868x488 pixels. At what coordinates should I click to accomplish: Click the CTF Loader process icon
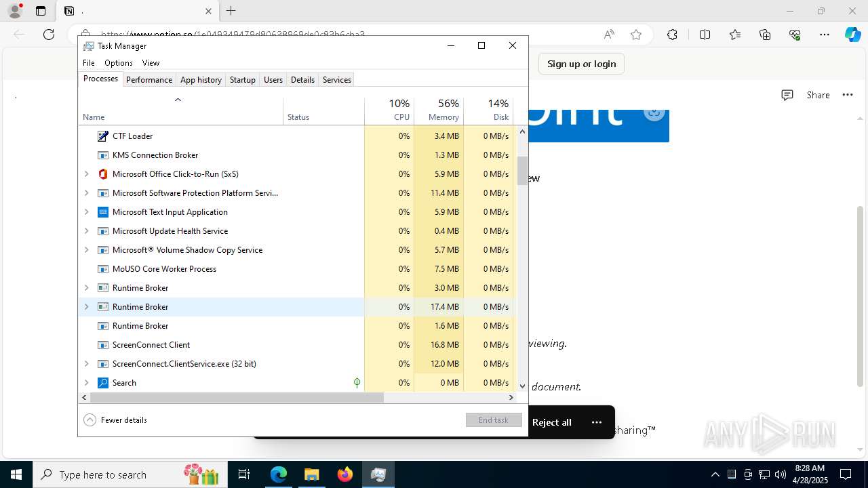(103, 136)
